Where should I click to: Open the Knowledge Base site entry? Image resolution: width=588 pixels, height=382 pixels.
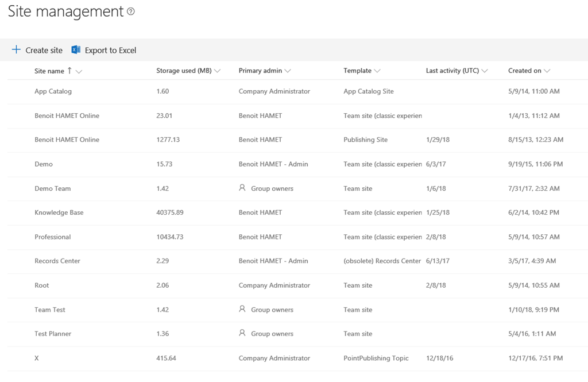[59, 213]
